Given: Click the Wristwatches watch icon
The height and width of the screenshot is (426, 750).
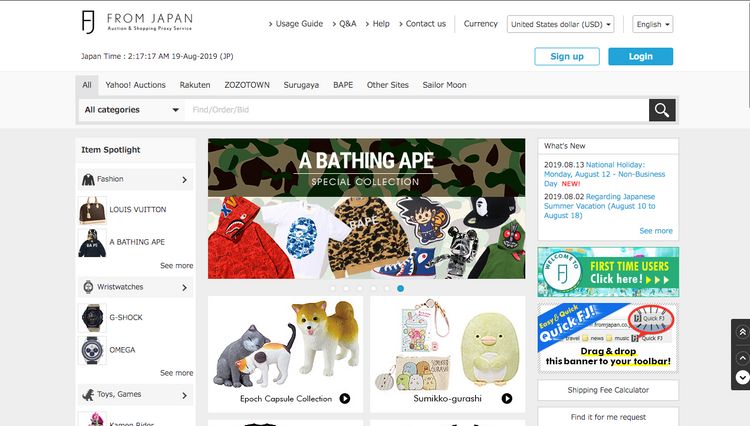Looking at the screenshot, I should pyautogui.click(x=88, y=287).
